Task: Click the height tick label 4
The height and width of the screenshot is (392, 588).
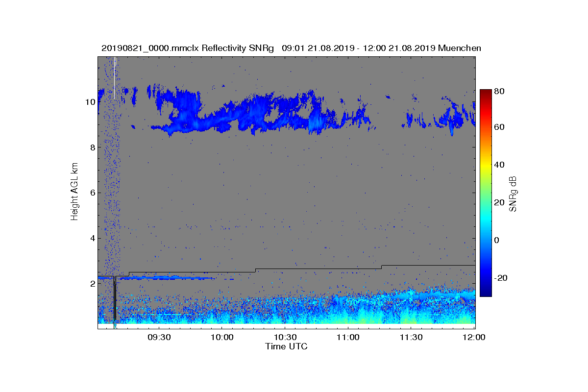Action: point(92,239)
